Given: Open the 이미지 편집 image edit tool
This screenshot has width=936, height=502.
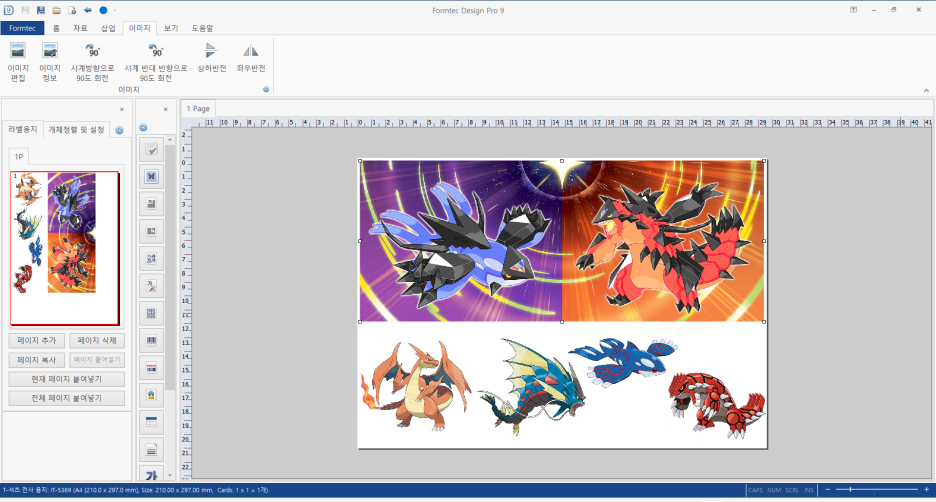Looking at the screenshot, I should click(x=18, y=62).
